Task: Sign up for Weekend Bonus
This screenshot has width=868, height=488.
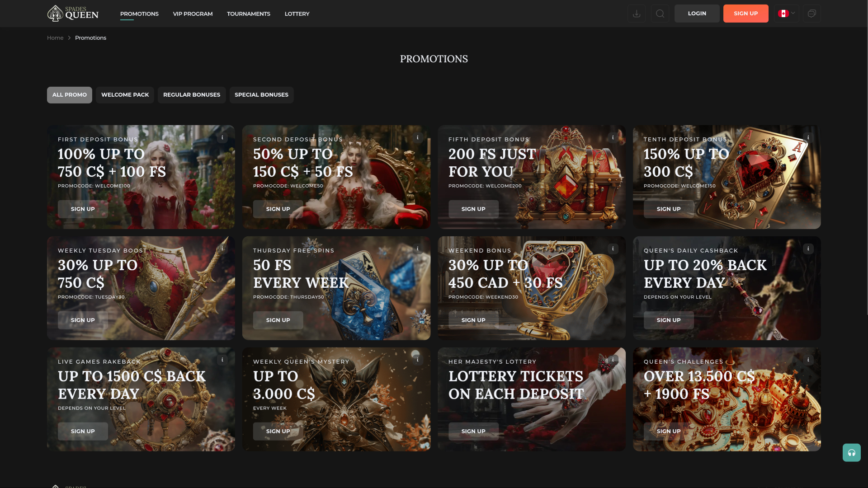Action: coord(473,320)
